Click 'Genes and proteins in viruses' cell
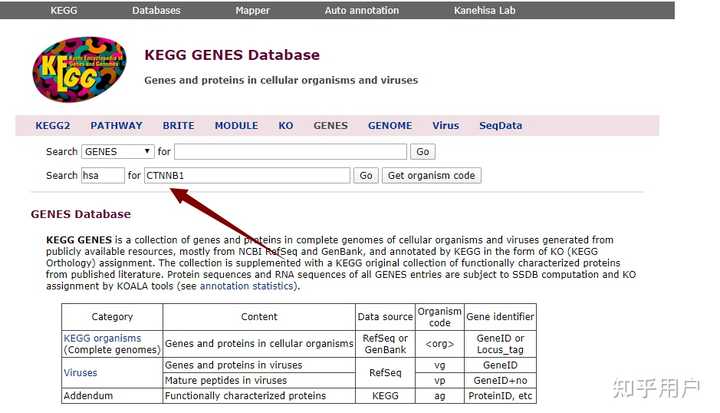Screen dimensions: 720x413 [259, 365]
